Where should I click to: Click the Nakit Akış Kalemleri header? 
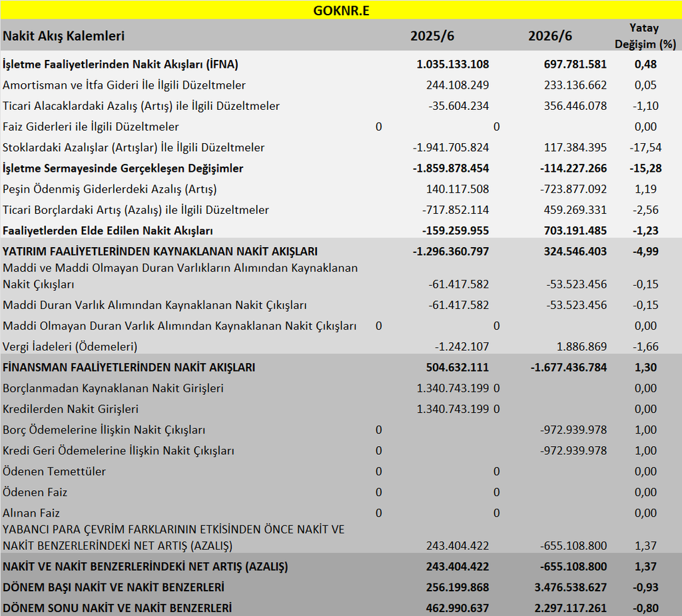63,36
